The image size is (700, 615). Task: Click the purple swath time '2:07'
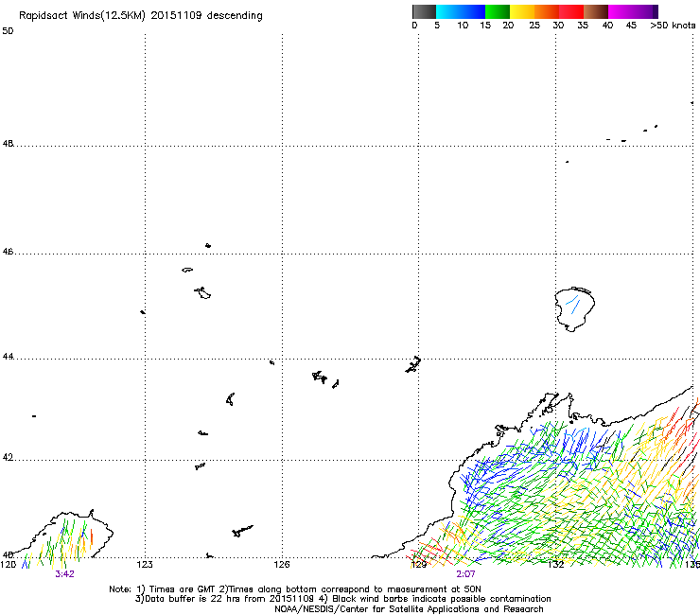tap(465, 574)
